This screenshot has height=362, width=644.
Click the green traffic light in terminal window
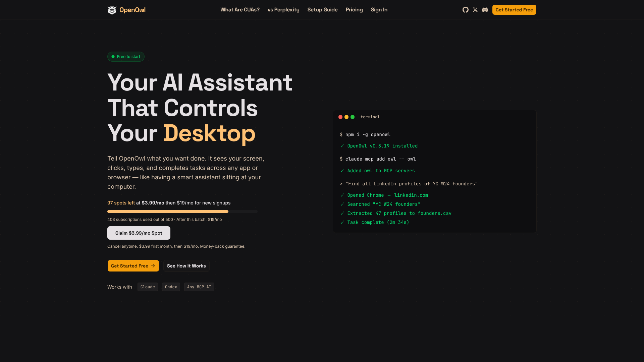point(352,117)
